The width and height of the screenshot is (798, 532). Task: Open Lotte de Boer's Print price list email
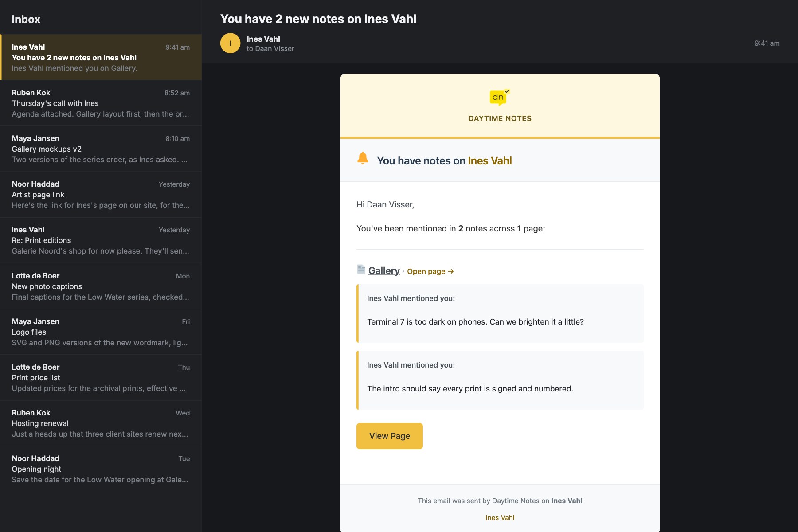click(101, 378)
